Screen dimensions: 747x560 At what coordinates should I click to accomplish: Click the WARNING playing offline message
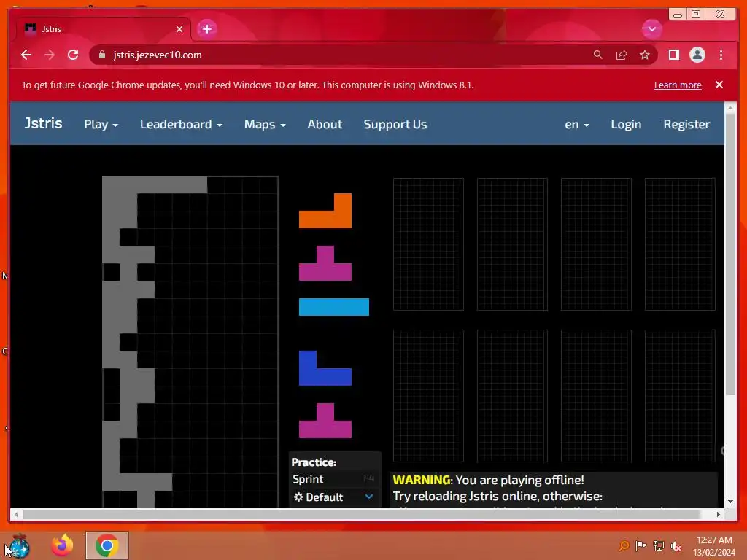pyautogui.click(x=488, y=480)
